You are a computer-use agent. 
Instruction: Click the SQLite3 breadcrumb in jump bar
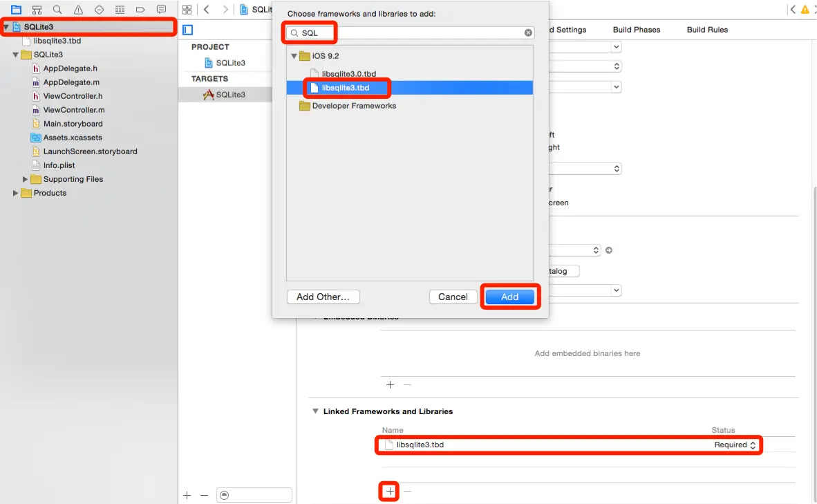(x=256, y=10)
